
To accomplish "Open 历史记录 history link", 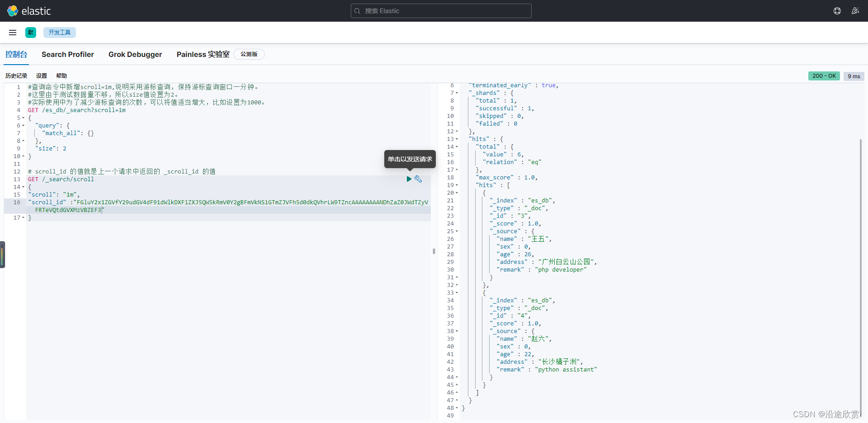I will [x=16, y=76].
